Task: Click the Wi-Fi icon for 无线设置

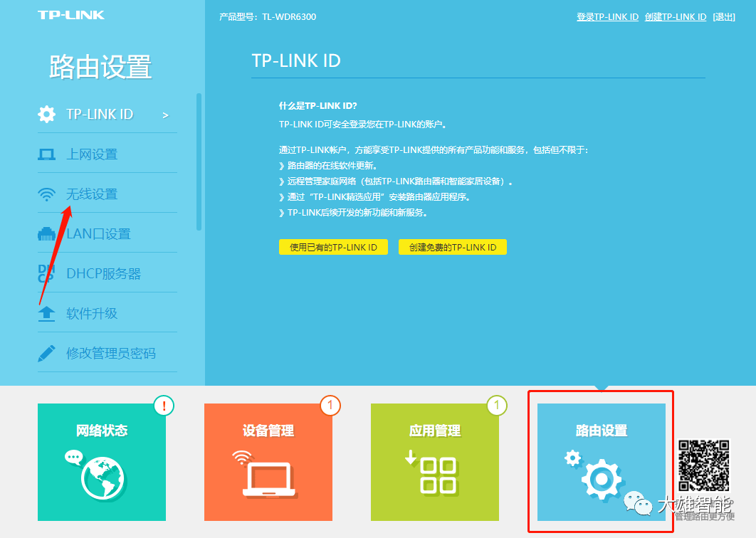Action: tap(47, 194)
